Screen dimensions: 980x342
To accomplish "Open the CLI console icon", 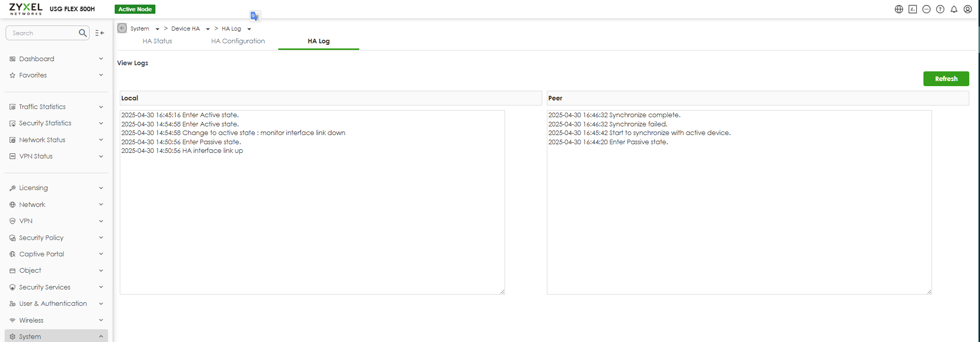I will point(913,9).
